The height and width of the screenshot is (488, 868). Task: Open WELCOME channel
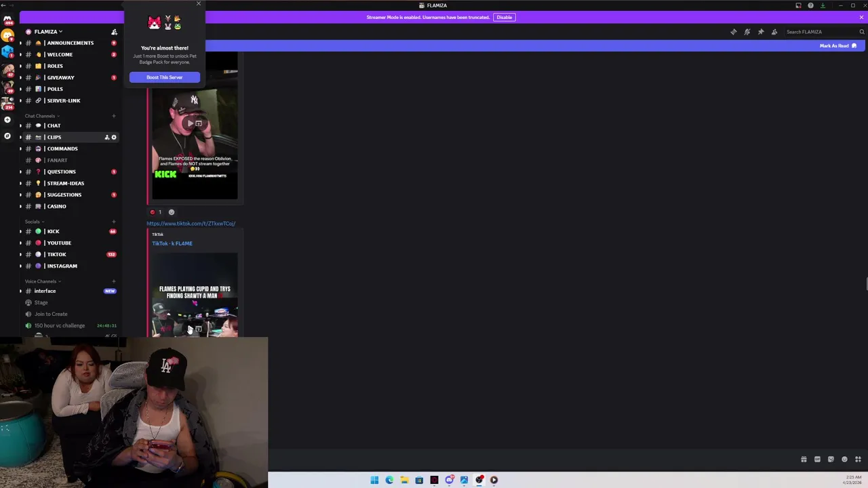click(x=71, y=54)
